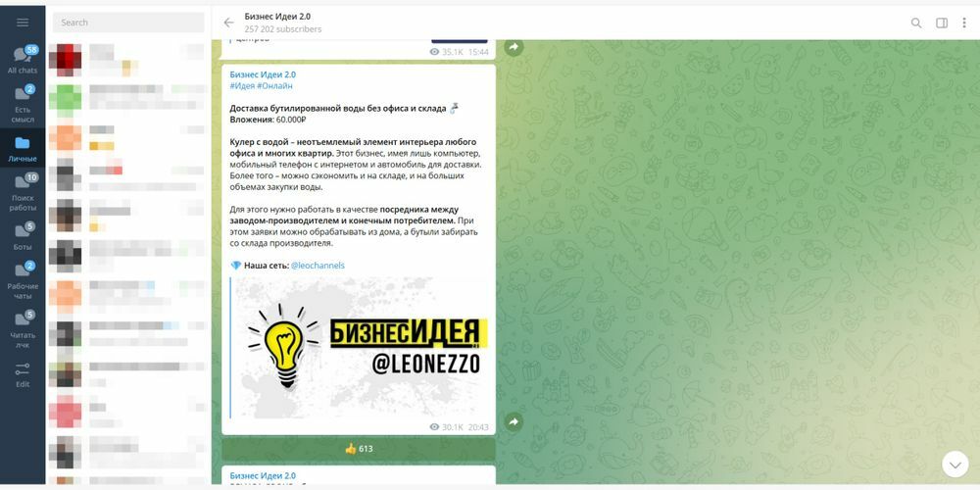Follow the @leochannels link
Screen dimensions: 980x490
[x=318, y=265]
